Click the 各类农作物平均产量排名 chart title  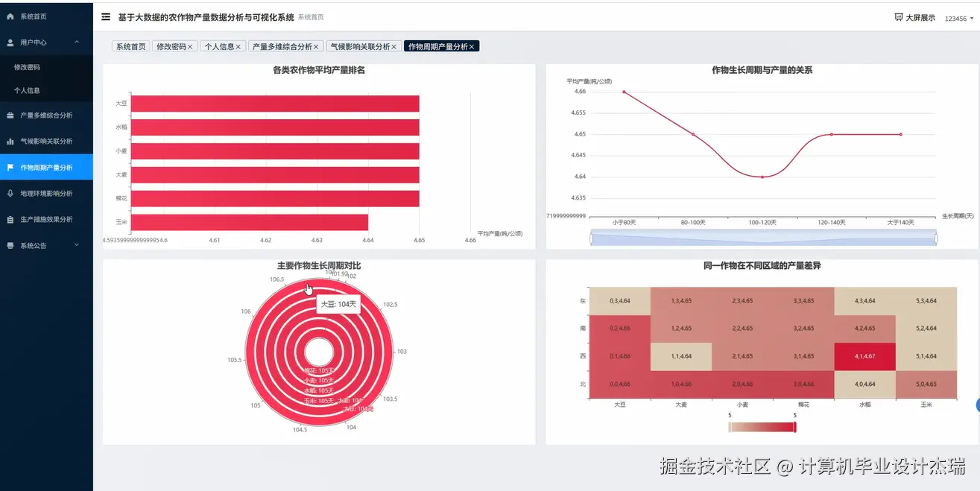(x=319, y=70)
